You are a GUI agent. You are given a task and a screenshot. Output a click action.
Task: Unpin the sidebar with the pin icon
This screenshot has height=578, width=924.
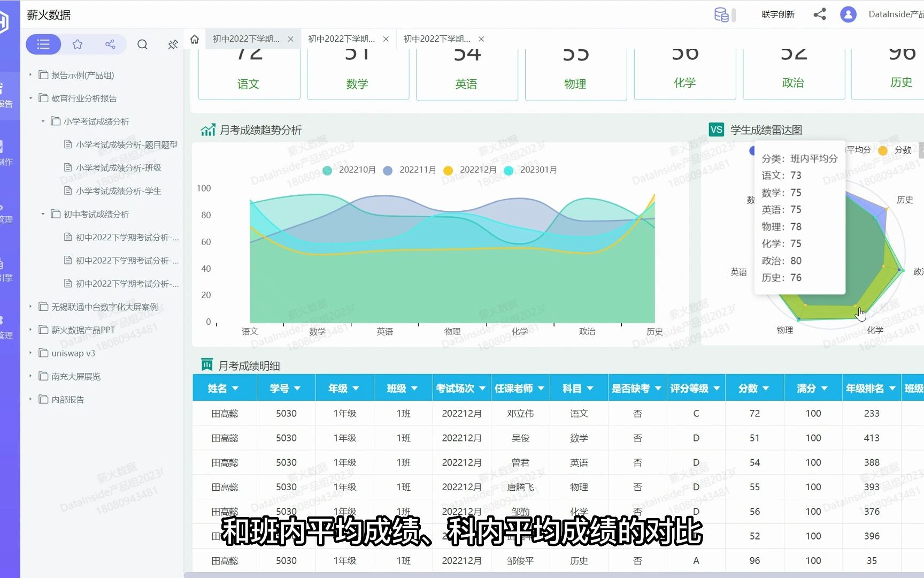pyautogui.click(x=173, y=44)
